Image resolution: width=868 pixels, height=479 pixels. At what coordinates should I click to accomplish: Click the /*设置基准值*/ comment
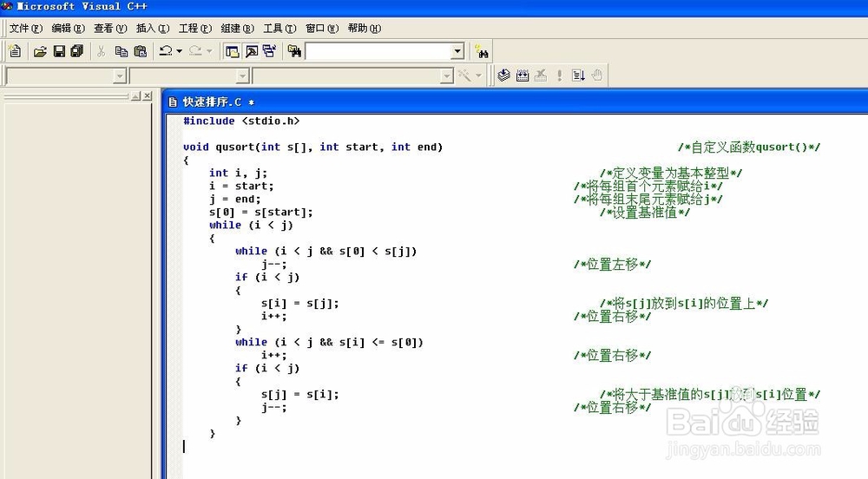645,212
